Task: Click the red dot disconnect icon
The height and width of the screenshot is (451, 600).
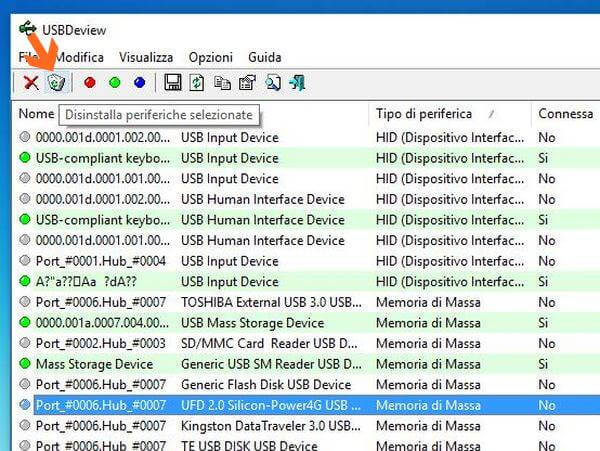Action: pos(90,82)
